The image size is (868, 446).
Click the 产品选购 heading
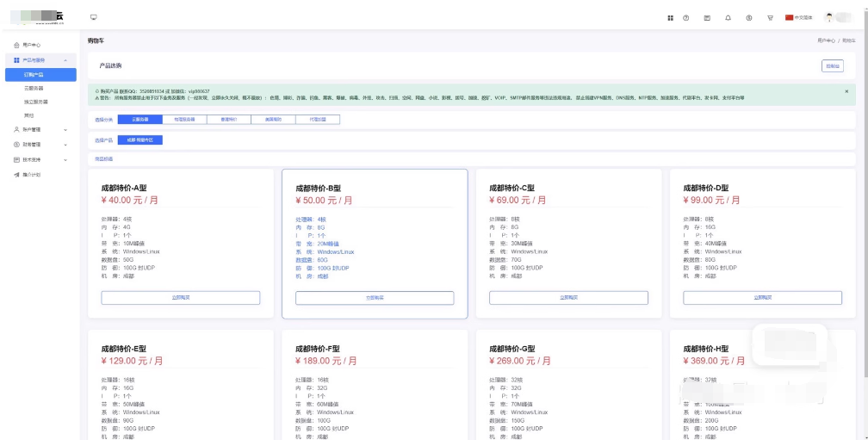point(110,65)
